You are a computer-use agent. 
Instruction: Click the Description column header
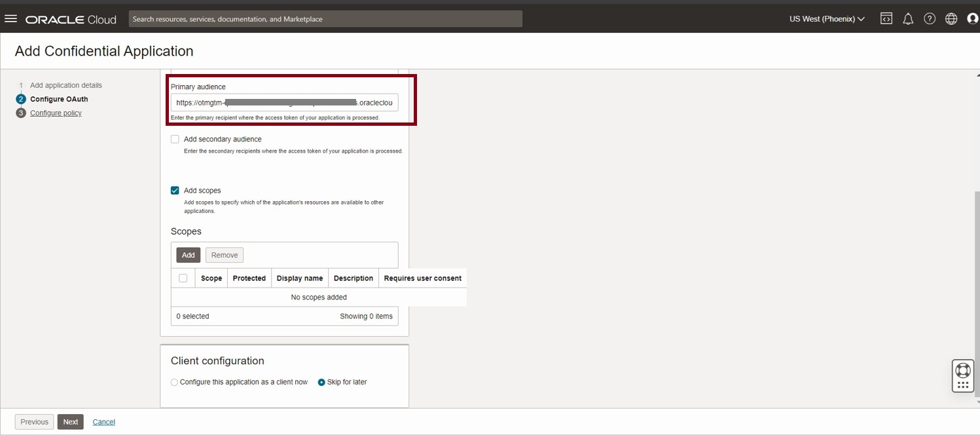pos(354,278)
